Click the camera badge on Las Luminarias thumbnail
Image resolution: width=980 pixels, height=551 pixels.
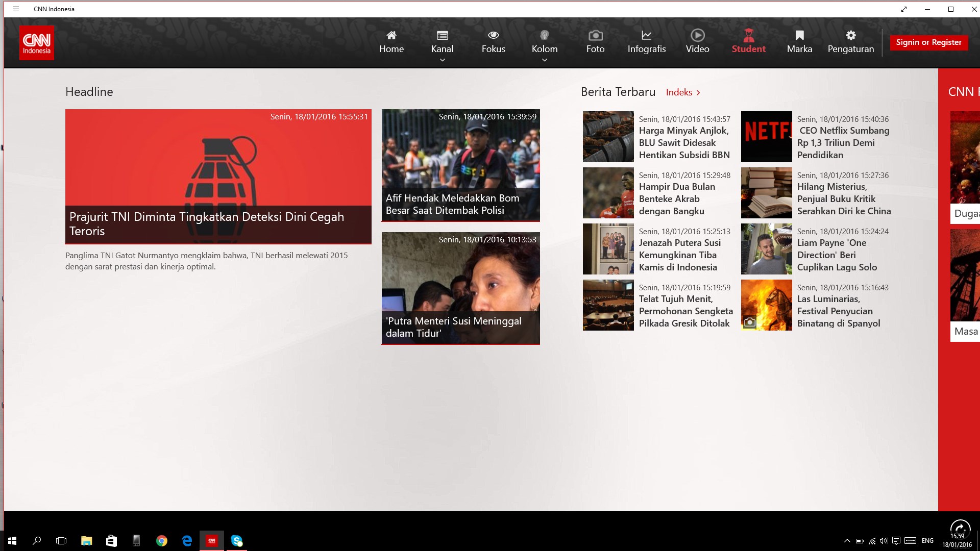tap(750, 321)
